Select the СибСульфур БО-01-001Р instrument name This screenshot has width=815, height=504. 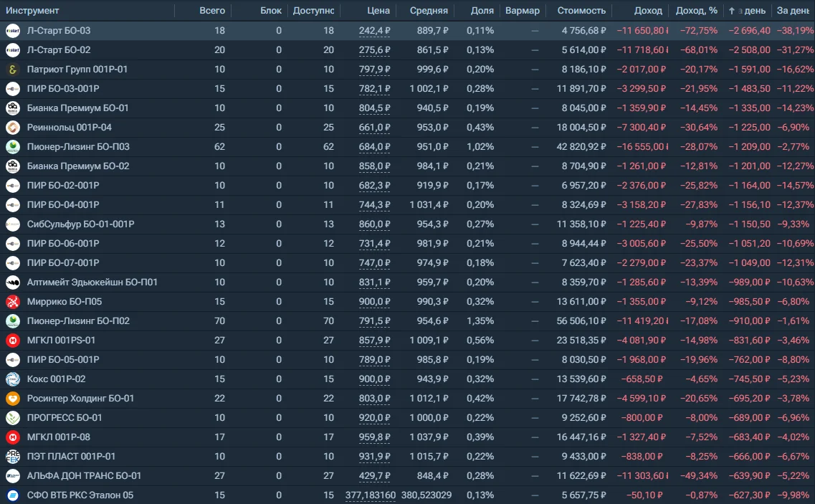(x=80, y=224)
